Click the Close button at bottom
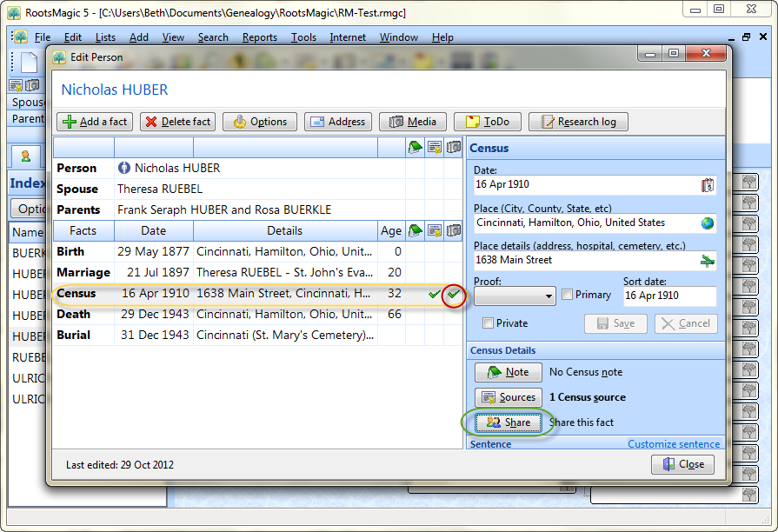Viewport: 778px width, 532px height. click(x=682, y=464)
